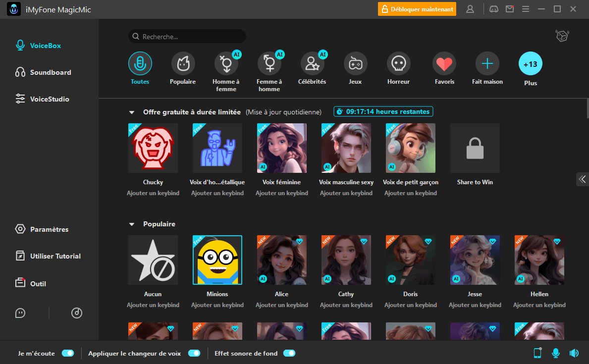This screenshot has width=589, height=364.
Task: Add a keybind for Chucky
Action: pos(153,193)
